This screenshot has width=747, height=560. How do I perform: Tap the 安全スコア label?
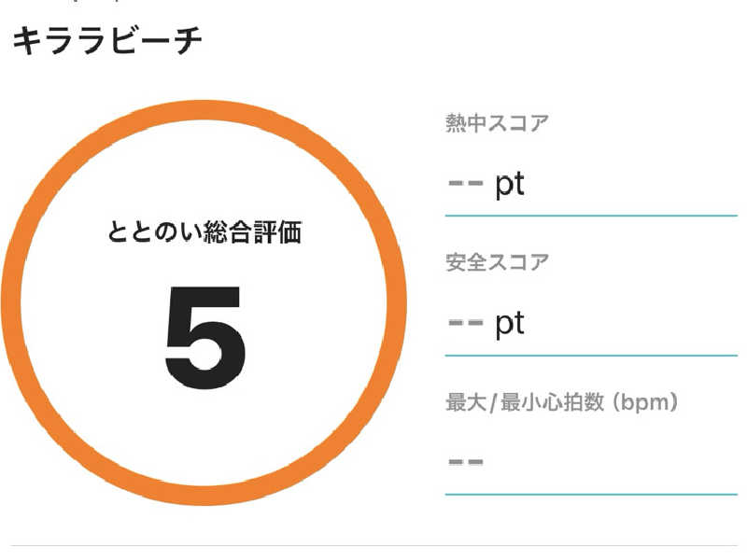(496, 262)
